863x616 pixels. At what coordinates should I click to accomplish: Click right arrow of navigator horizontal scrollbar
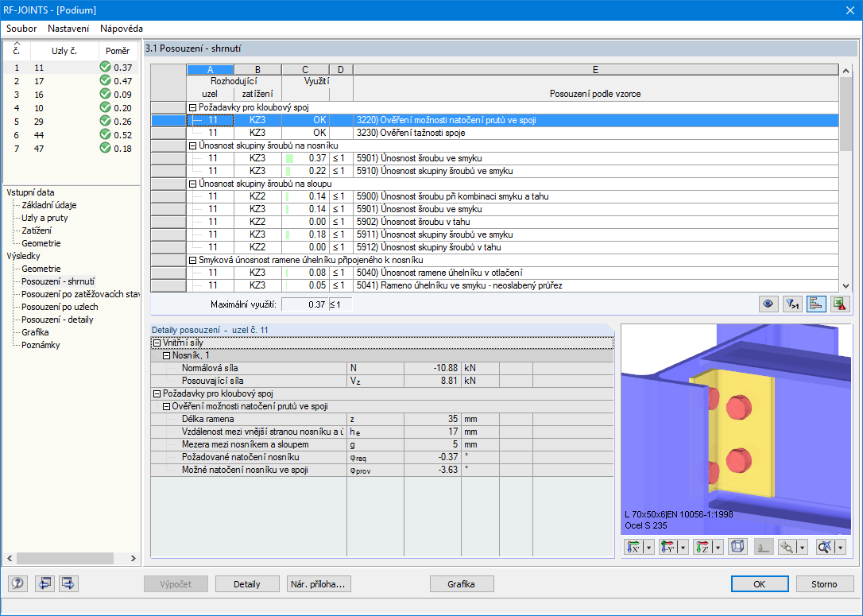134,558
